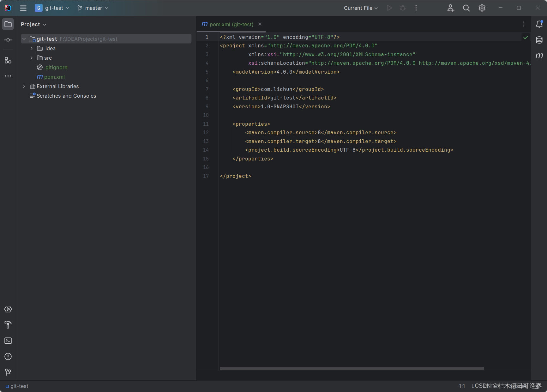Expand the .idea folder
547x392 pixels.
point(31,48)
